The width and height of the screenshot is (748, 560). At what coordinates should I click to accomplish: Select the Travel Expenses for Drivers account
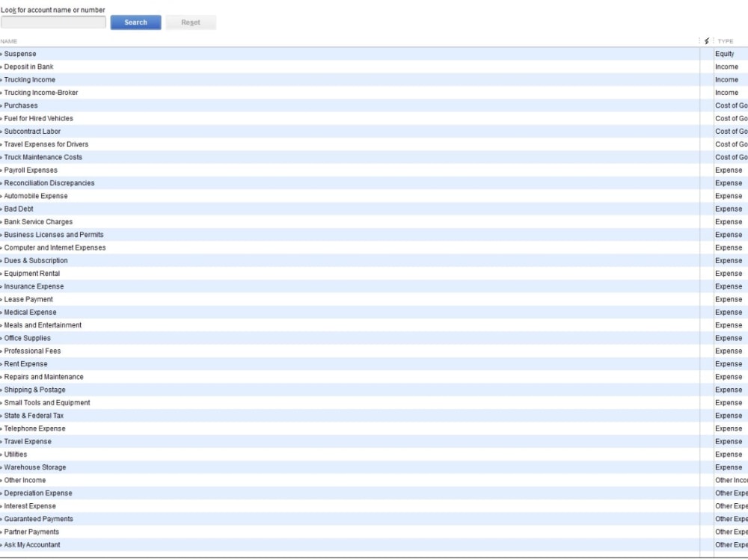(46, 144)
